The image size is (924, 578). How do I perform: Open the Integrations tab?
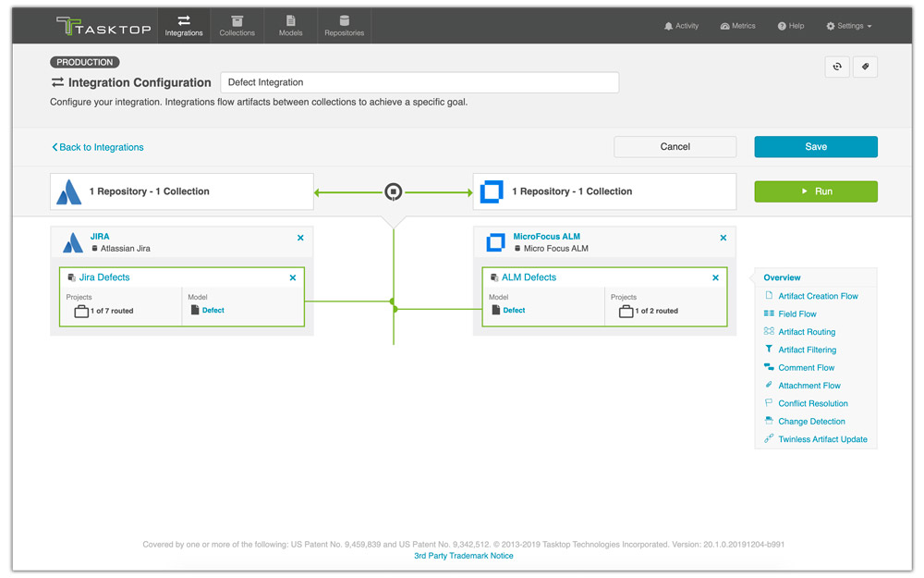click(183, 26)
